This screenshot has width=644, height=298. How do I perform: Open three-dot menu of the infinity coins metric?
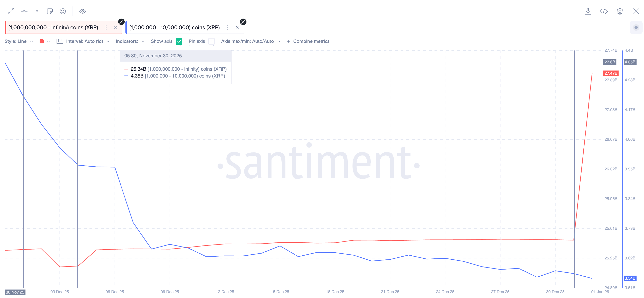[106, 27]
